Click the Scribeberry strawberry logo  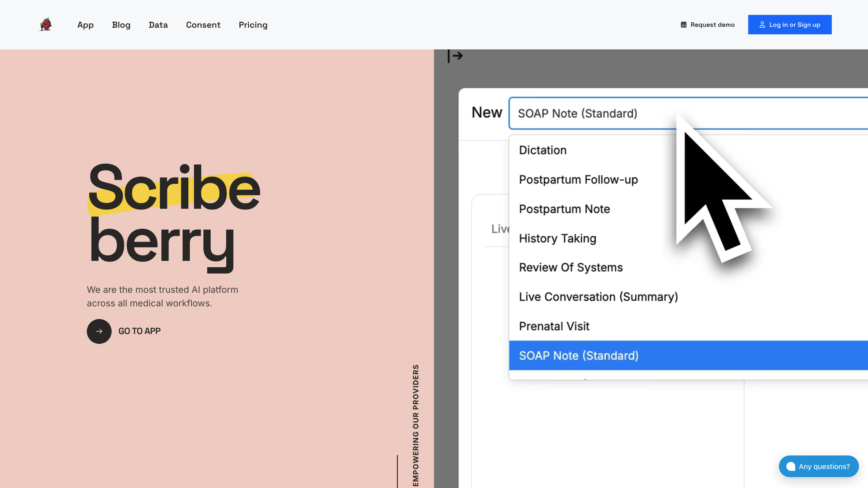click(x=46, y=24)
